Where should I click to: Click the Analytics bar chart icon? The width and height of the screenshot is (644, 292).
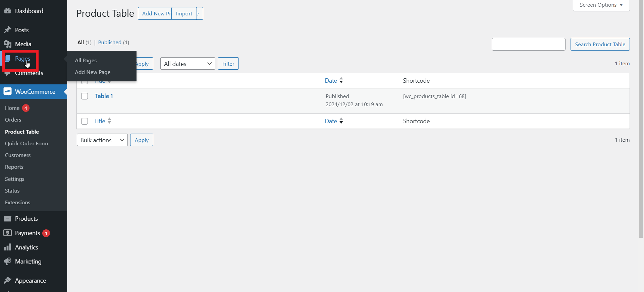(7, 247)
